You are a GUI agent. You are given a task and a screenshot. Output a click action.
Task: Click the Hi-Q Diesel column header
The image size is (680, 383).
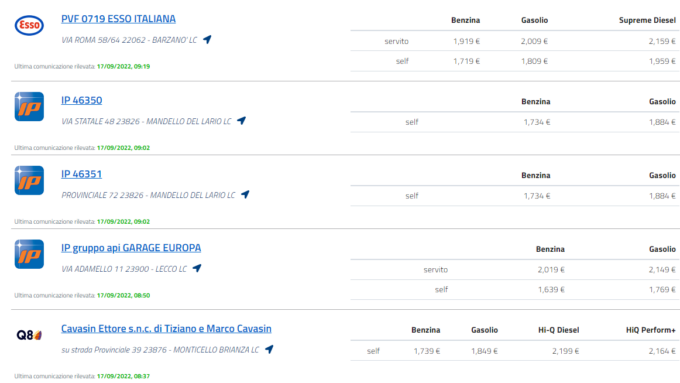(x=559, y=330)
